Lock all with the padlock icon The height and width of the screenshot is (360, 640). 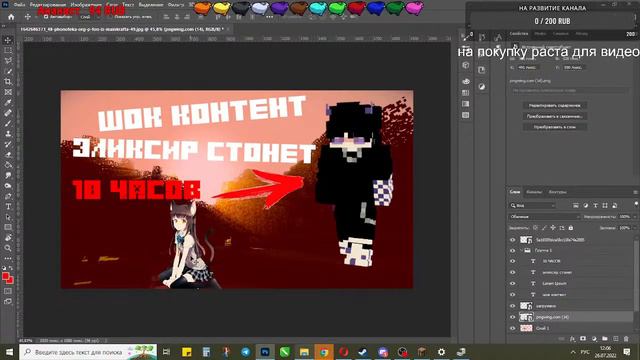coord(571,228)
